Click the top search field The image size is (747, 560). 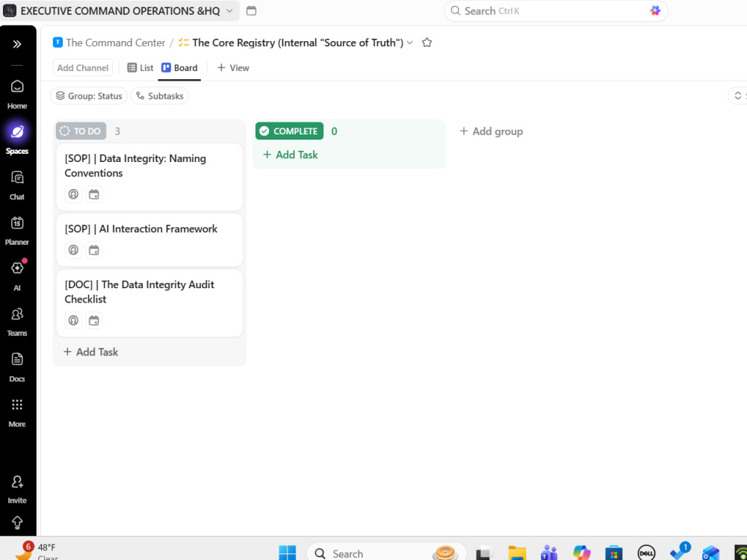pos(556,10)
